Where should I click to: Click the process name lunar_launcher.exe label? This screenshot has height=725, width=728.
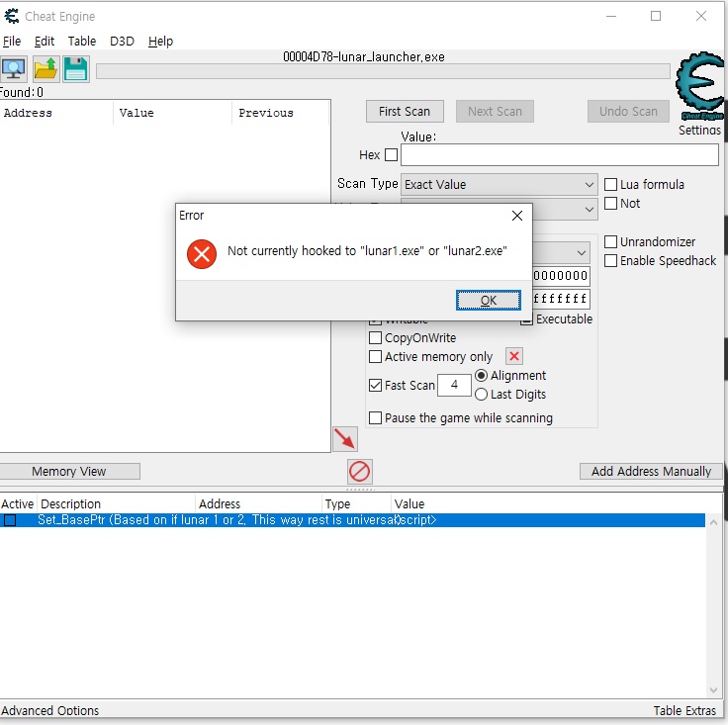(x=364, y=57)
